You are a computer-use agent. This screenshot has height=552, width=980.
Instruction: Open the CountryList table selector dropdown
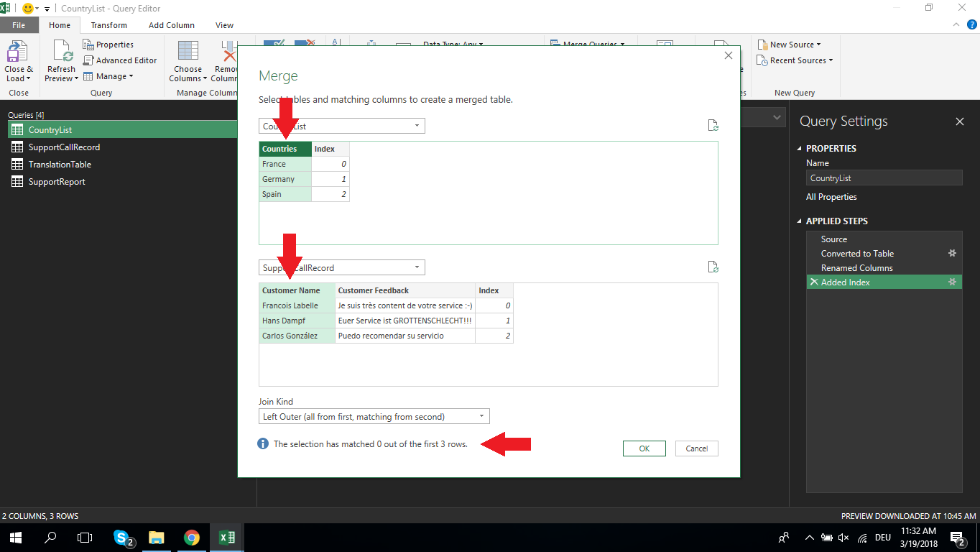pyautogui.click(x=417, y=124)
